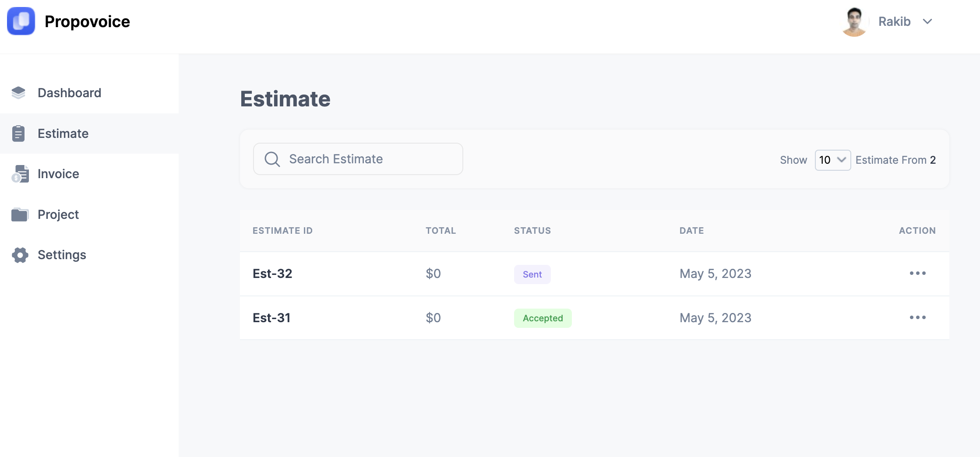This screenshot has height=457, width=980.
Task: Click the $0 total for Est-32
Action: [x=433, y=274]
